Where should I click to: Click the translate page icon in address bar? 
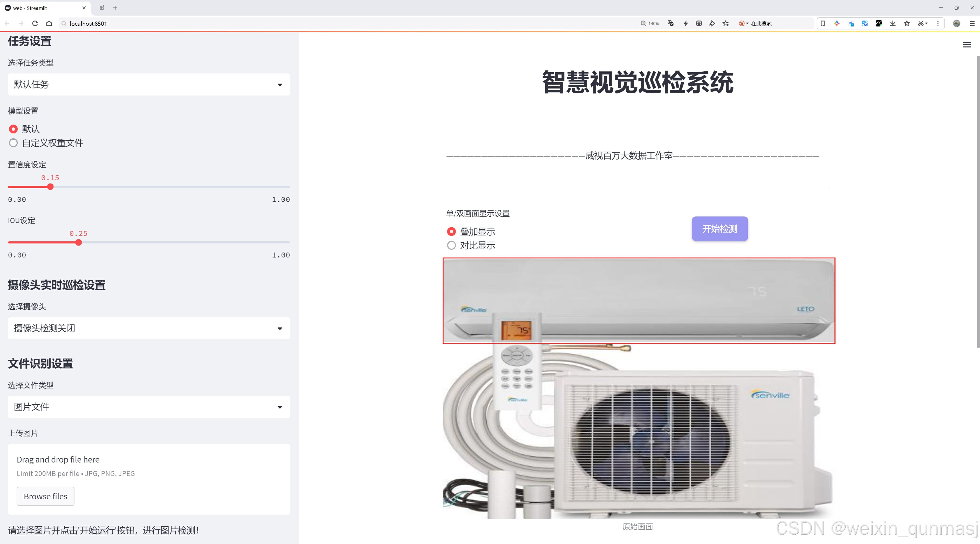point(671,24)
